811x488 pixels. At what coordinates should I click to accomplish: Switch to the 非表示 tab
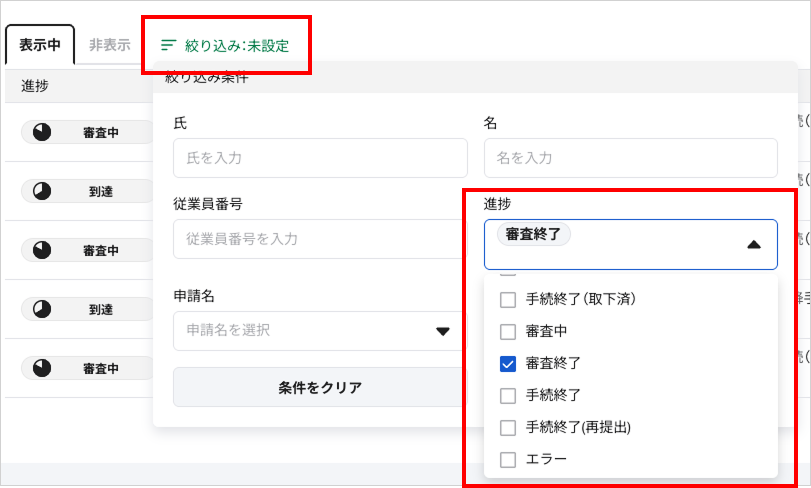click(x=110, y=45)
